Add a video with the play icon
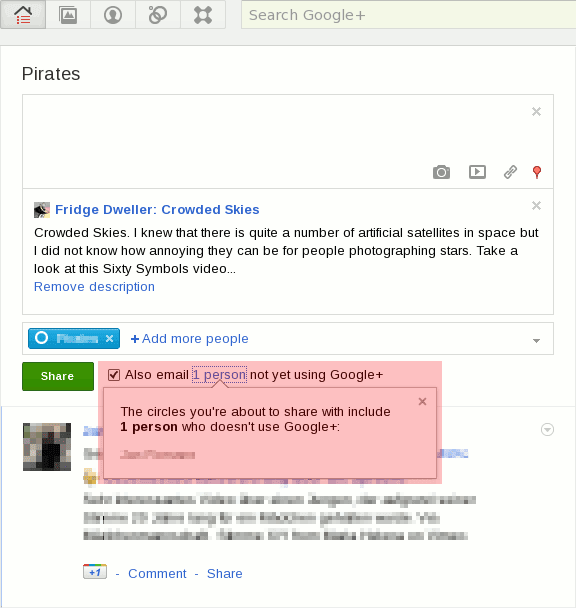This screenshot has height=608, width=576. (477, 172)
